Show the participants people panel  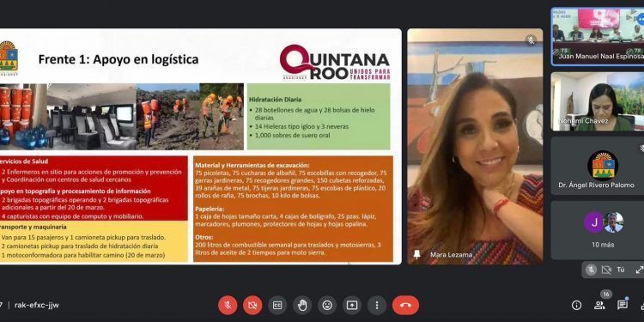pyautogui.click(x=599, y=305)
